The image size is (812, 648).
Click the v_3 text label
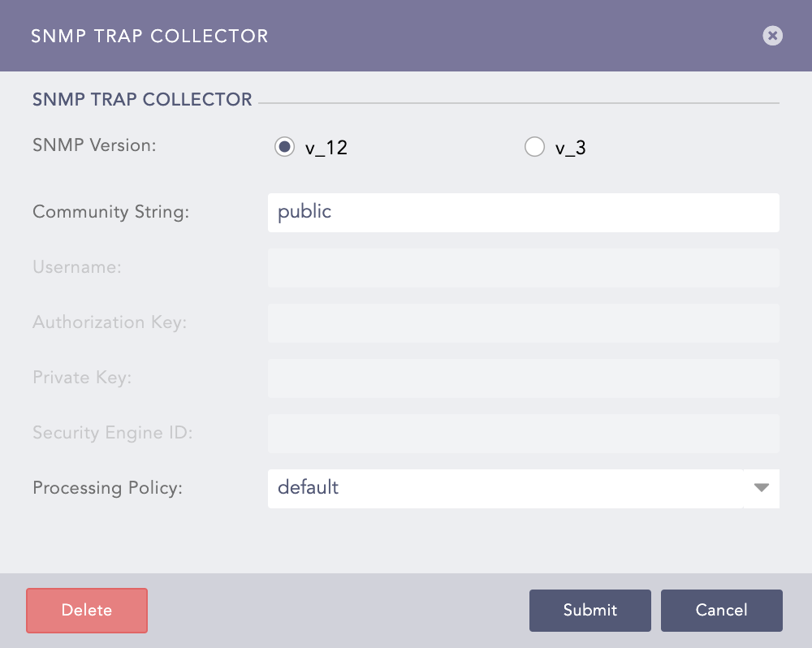(x=572, y=147)
